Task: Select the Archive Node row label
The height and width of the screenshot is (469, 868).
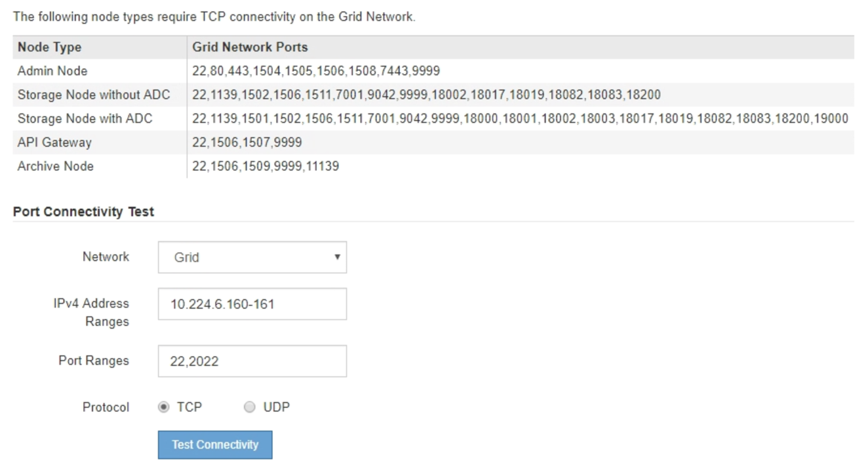Action: 55,166
